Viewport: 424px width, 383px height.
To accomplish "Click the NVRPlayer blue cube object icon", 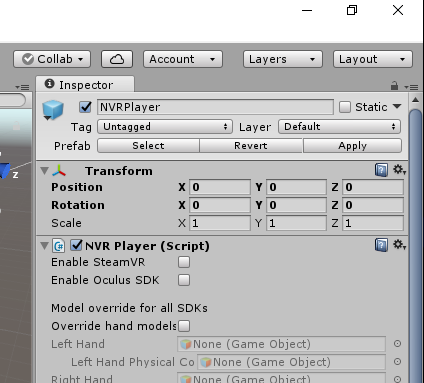I will coord(53,110).
